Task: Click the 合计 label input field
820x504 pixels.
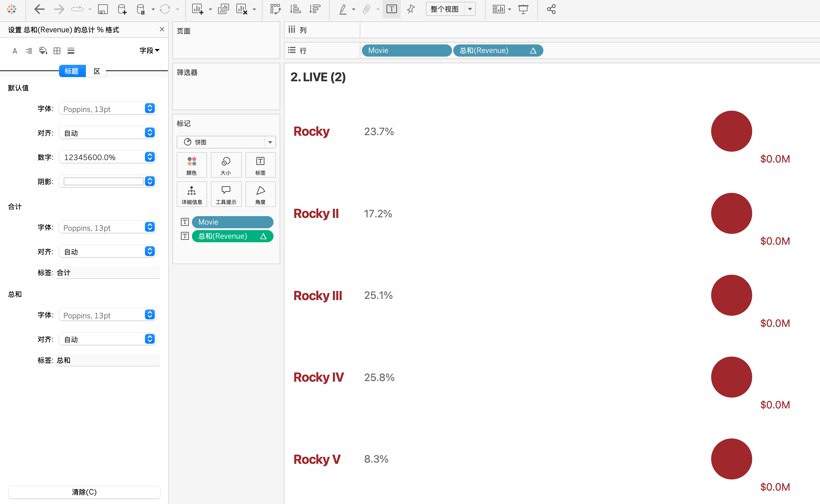Action: [x=108, y=273]
